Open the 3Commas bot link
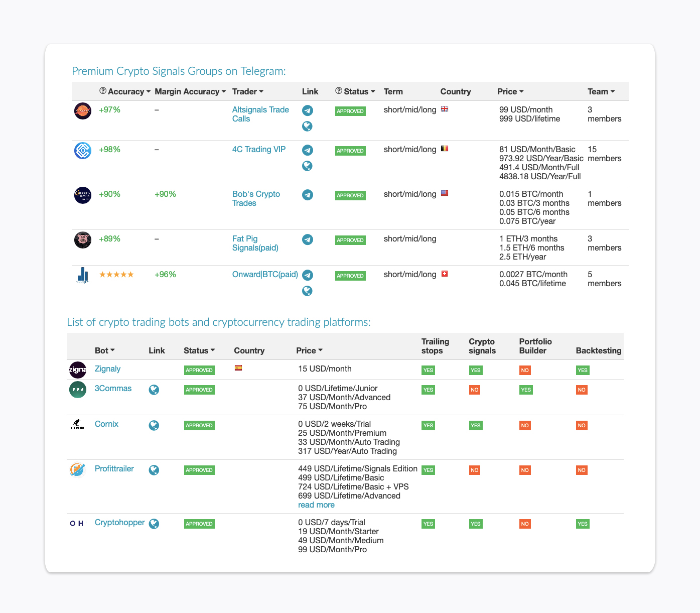 pyautogui.click(x=113, y=388)
